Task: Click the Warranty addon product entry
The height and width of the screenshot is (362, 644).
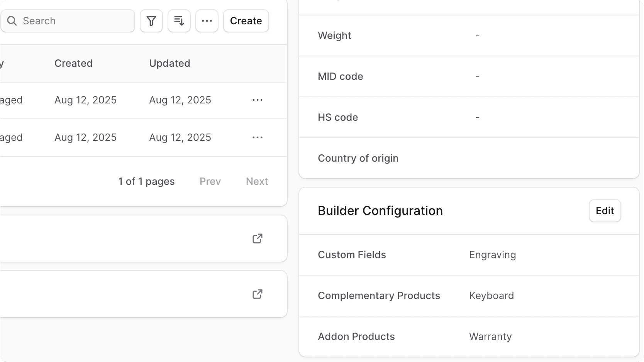Action: [490, 337]
